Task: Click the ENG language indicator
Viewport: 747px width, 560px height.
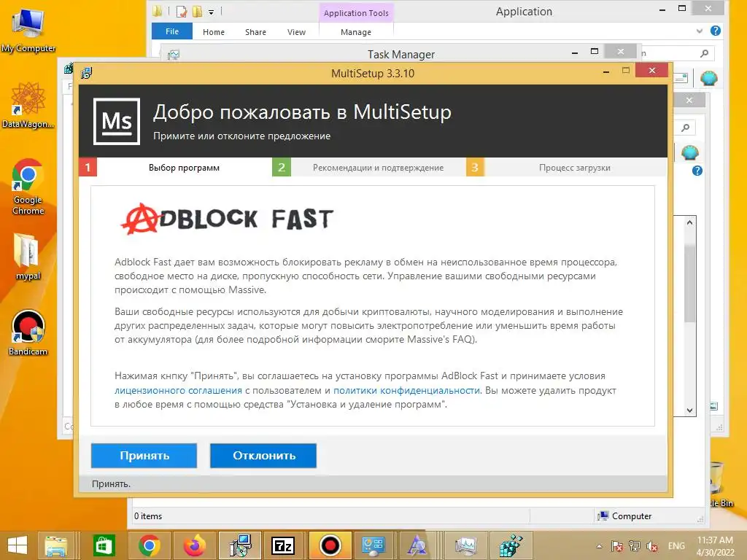Action: click(676, 545)
